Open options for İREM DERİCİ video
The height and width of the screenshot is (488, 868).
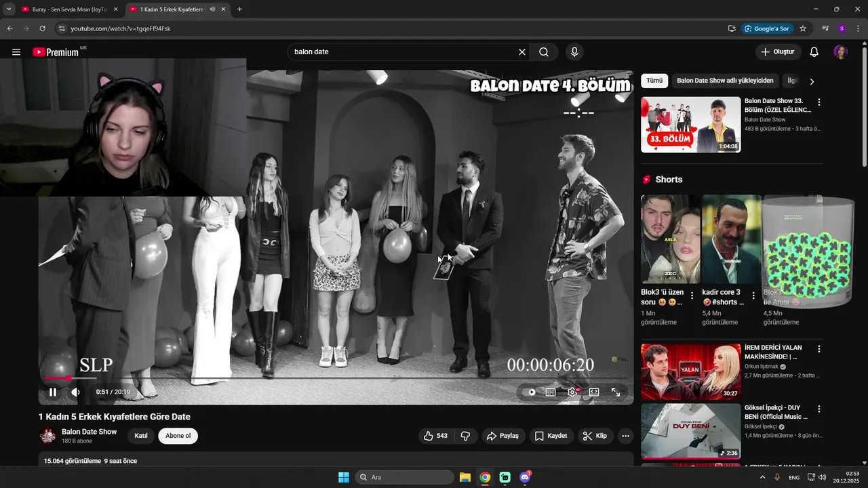pyautogui.click(x=819, y=349)
